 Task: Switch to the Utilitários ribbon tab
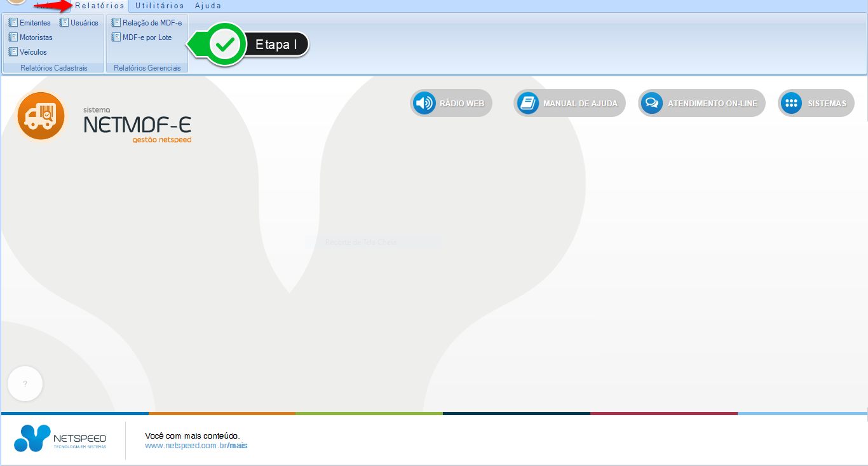(x=159, y=6)
